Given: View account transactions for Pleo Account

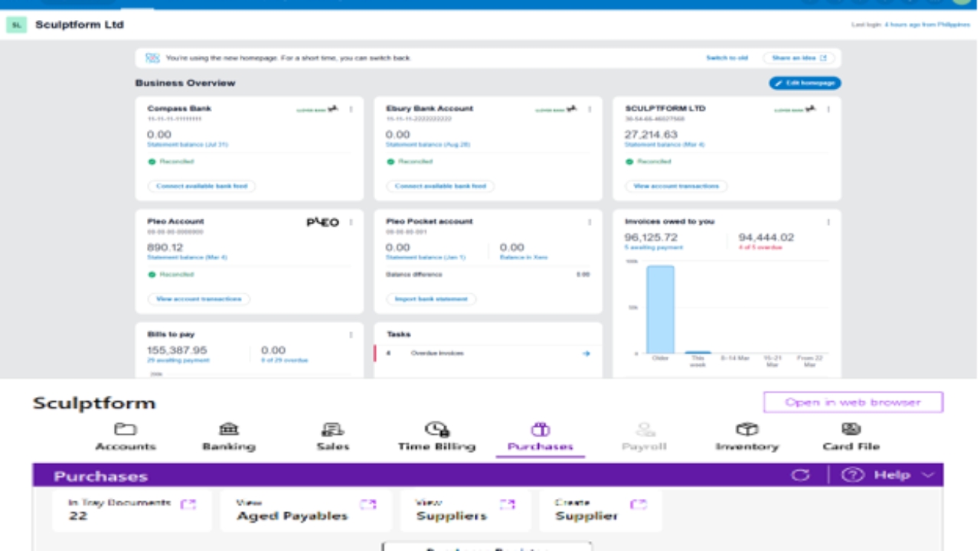Looking at the screenshot, I should coord(198,298).
